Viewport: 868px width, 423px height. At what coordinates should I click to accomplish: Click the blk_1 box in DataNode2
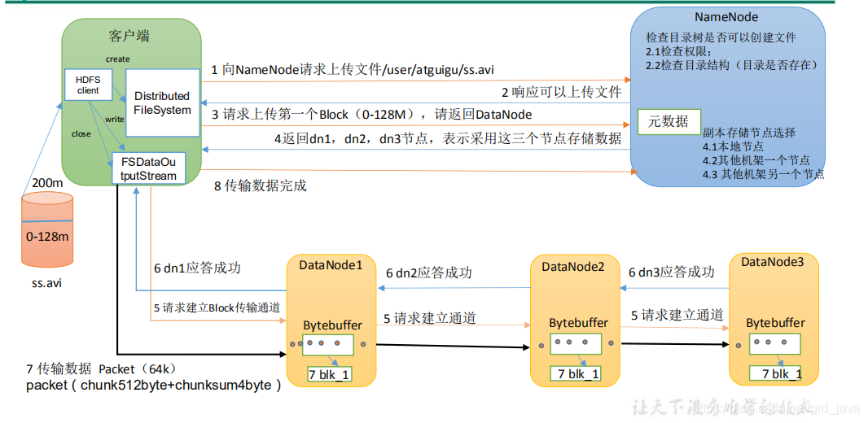(x=575, y=374)
